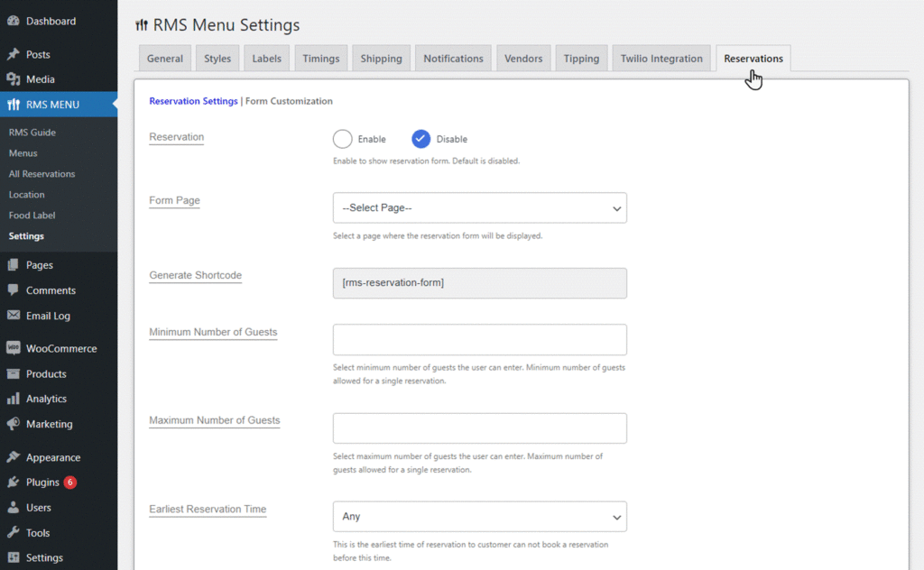The image size is (924, 570).
Task: Switch to the Tipping tab
Action: (581, 59)
